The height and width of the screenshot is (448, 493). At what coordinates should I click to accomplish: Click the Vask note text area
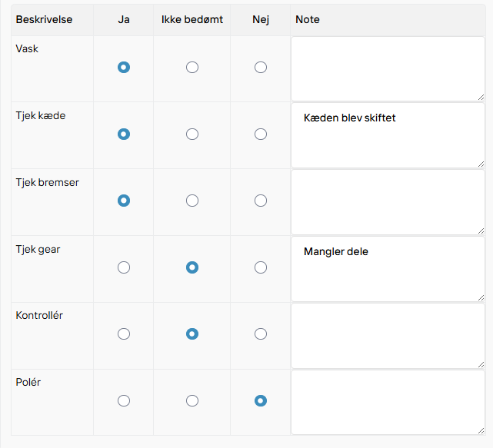tap(388, 69)
